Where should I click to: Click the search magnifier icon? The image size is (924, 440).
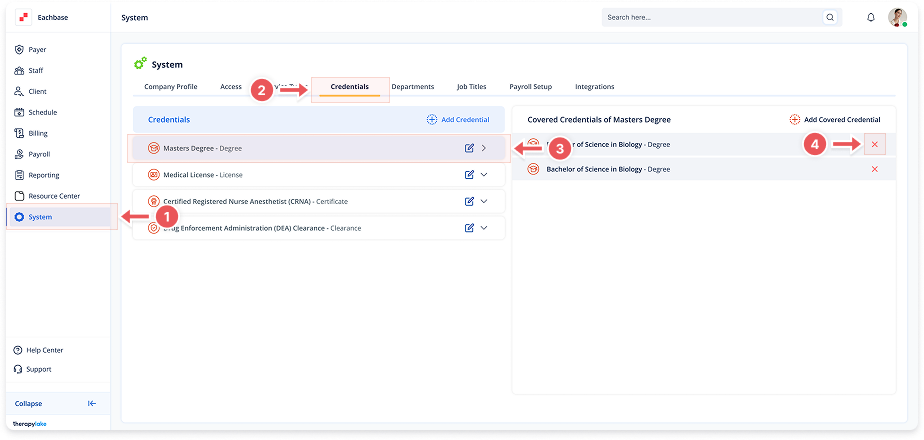[x=829, y=18]
